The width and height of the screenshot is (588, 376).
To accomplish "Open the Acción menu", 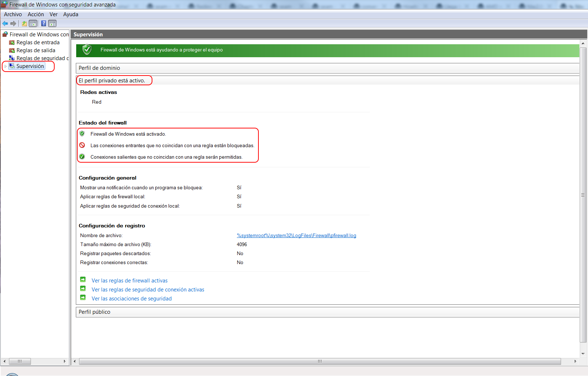I will (x=36, y=14).
